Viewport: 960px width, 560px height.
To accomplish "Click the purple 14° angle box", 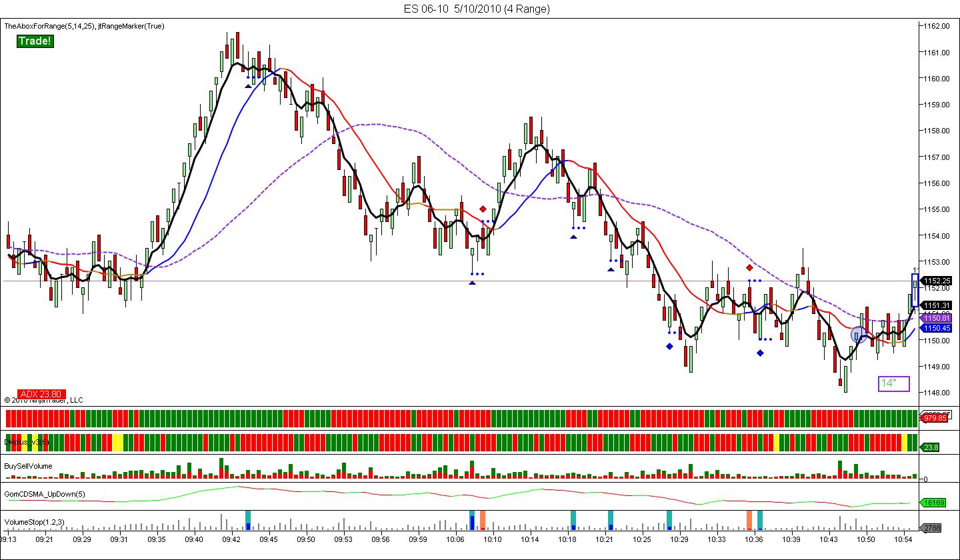I will pyautogui.click(x=894, y=383).
